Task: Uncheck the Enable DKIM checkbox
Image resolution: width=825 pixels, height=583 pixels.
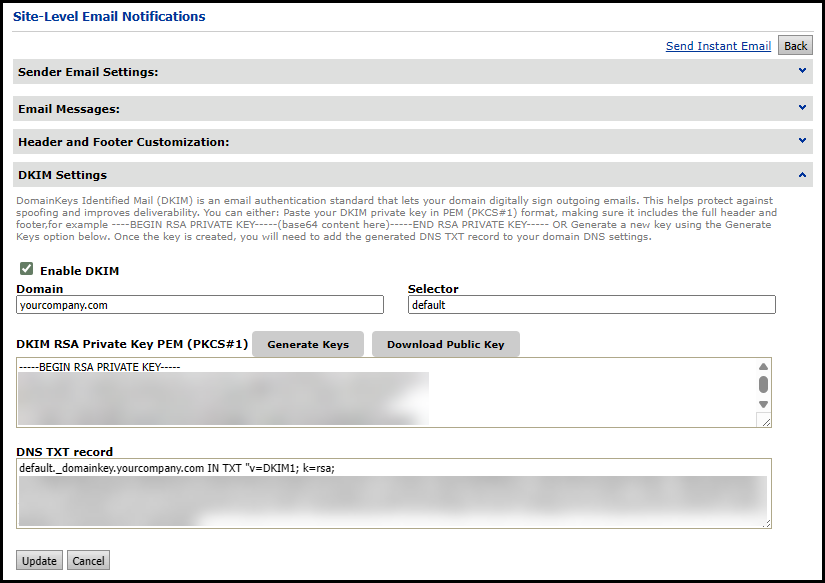Action: (27, 269)
